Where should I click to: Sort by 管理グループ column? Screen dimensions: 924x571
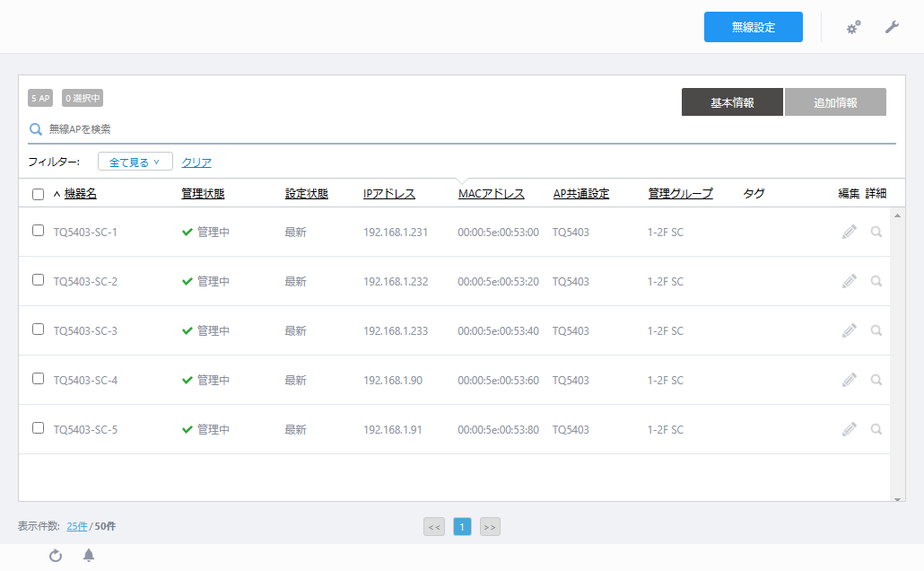[x=681, y=194]
